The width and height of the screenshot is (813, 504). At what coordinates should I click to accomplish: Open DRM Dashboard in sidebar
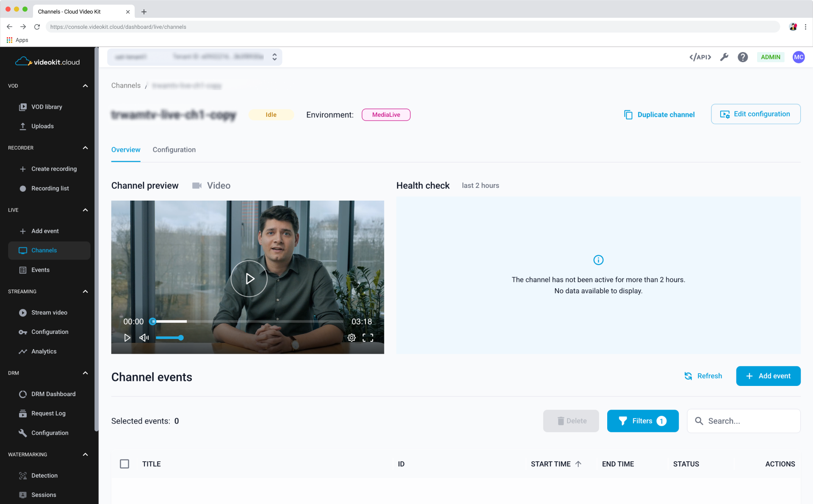53,394
